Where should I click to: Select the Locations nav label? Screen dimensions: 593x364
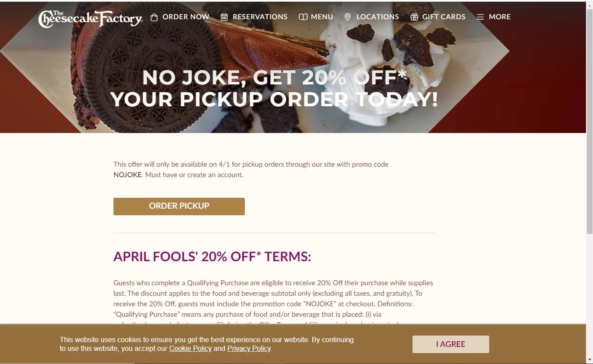(378, 17)
